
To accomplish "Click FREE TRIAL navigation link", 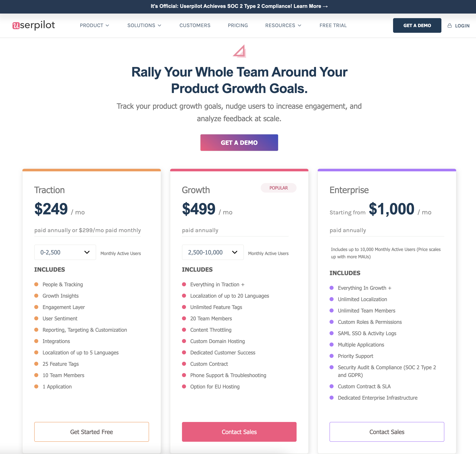I will coord(333,25).
